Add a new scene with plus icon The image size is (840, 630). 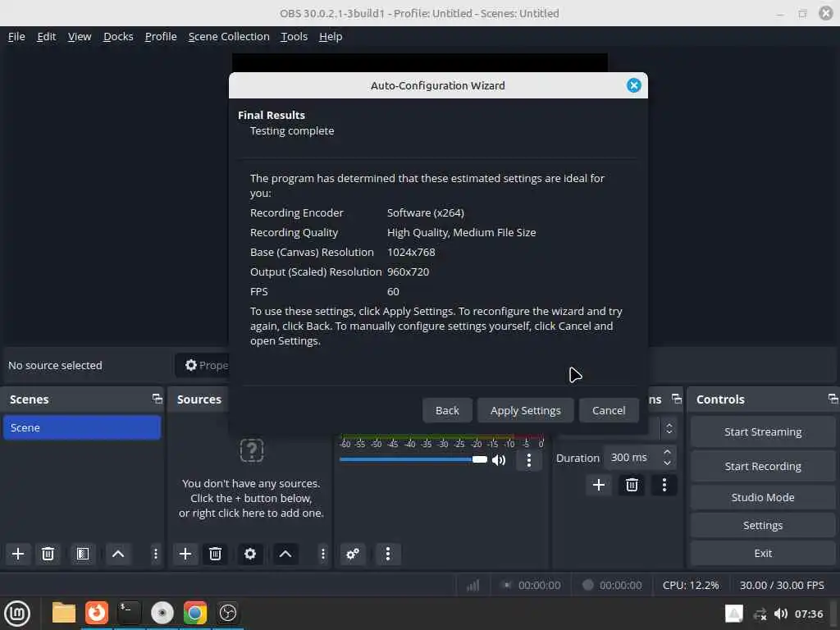pyautogui.click(x=18, y=554)
